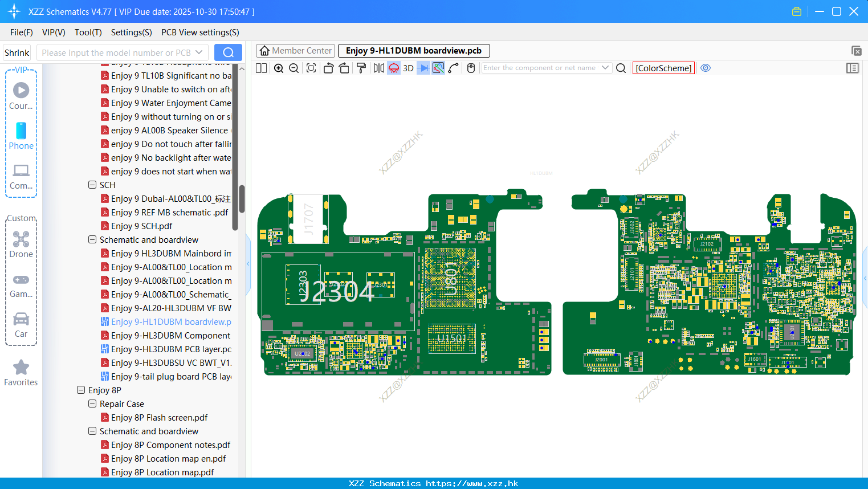This screenshot has height=489, width=868.
Task: Click the file tree vertical scrollbar
Action: coord(242,198)
